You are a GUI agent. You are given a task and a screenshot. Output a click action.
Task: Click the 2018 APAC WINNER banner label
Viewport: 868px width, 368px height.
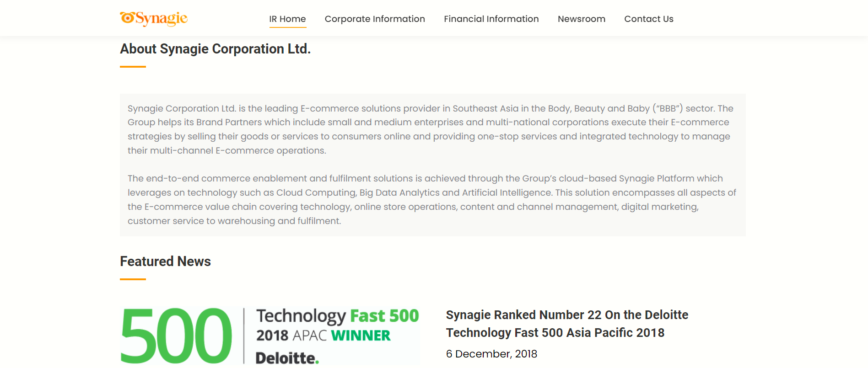[323, 336]
